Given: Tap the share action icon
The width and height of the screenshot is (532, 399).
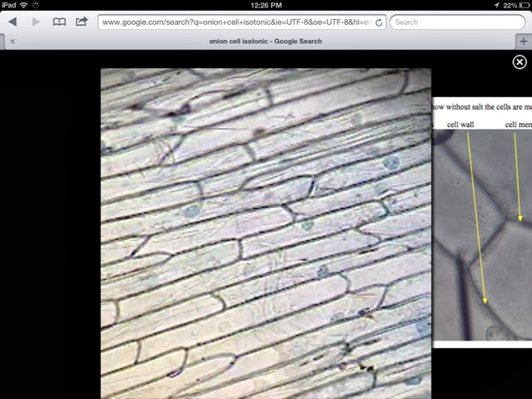Looking at the screenshot, I should [x=81, y=22].
